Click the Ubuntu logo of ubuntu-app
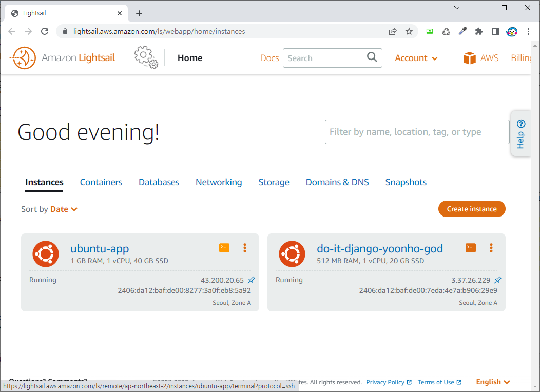This screenshot has width=540, height=392. [46, 254]
